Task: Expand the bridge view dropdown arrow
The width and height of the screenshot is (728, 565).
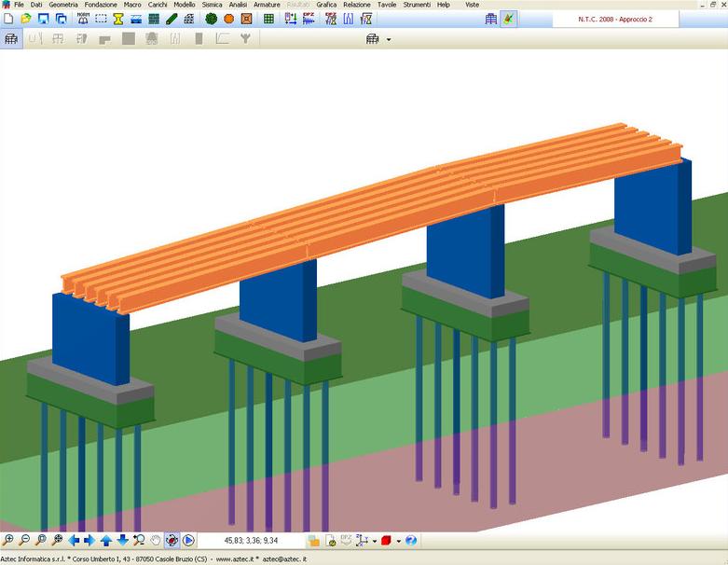Action: [x=389, y=39]
